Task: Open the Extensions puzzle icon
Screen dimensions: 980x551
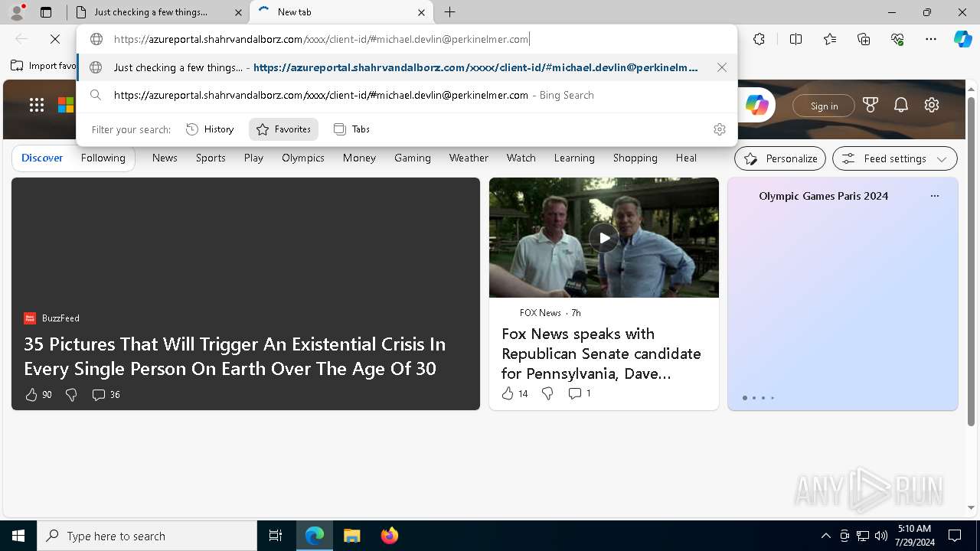Action: point(759,39)
